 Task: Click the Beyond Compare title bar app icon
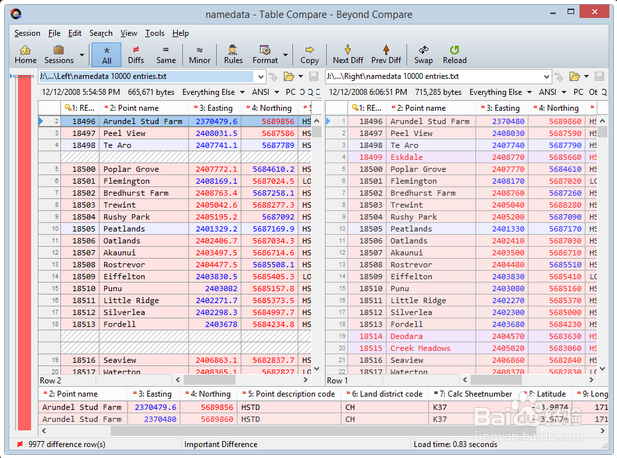pyautogui.click(x=16, y=14)
